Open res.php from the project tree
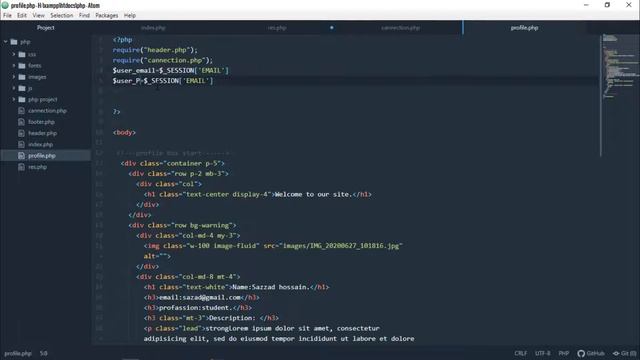Viewport: 640px width, 360px height. tap(37, 167)
